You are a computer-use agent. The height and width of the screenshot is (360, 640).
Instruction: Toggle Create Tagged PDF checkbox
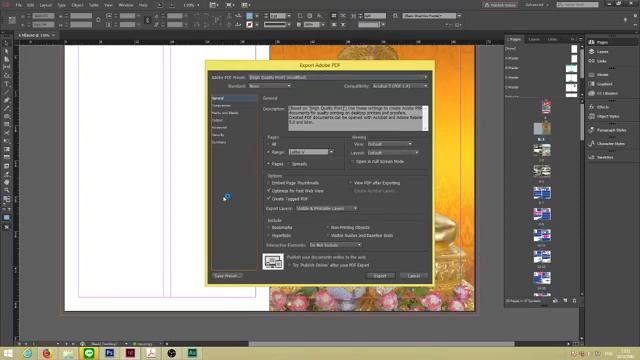click(x=269, y=198)
